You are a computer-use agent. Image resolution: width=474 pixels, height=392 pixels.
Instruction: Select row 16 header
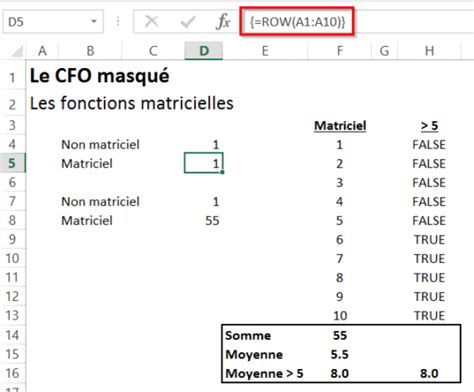pyautogui.click(x=12, y=373)
